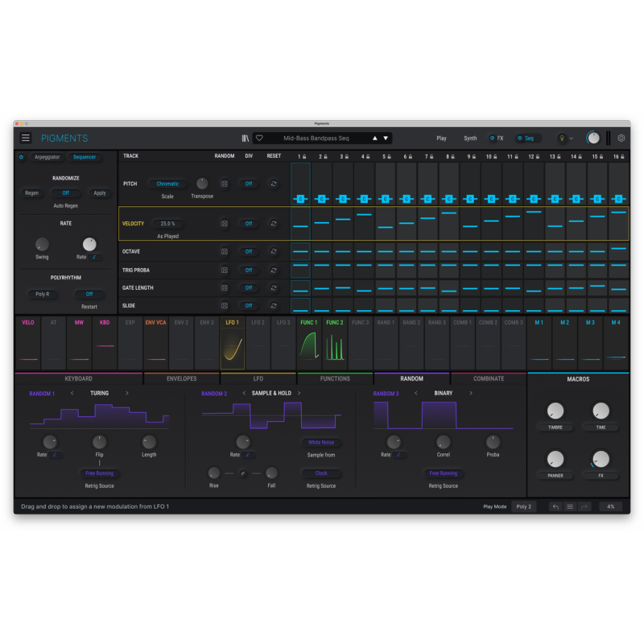This screenshot has width=644, height=644.
Task: Click Pitch track randomize dice icon
Action: (x=225, y=184)
